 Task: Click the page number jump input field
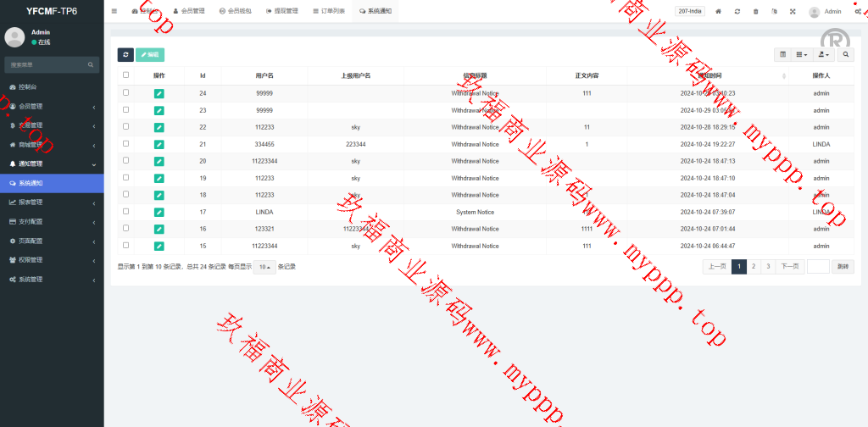pyautogui.click(x=818, y=266)
